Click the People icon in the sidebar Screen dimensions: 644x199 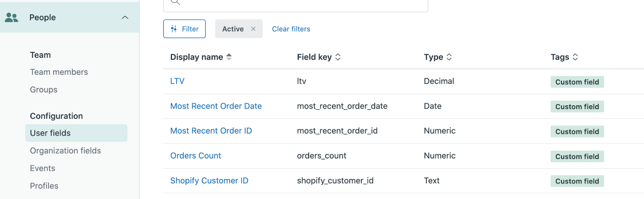(x=11, y=17)
